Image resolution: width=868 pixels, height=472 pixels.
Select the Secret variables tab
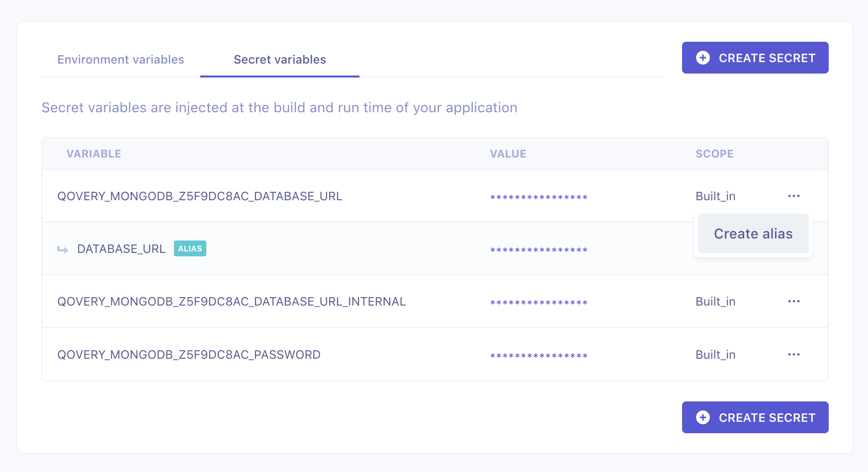[x=279, y=60]
